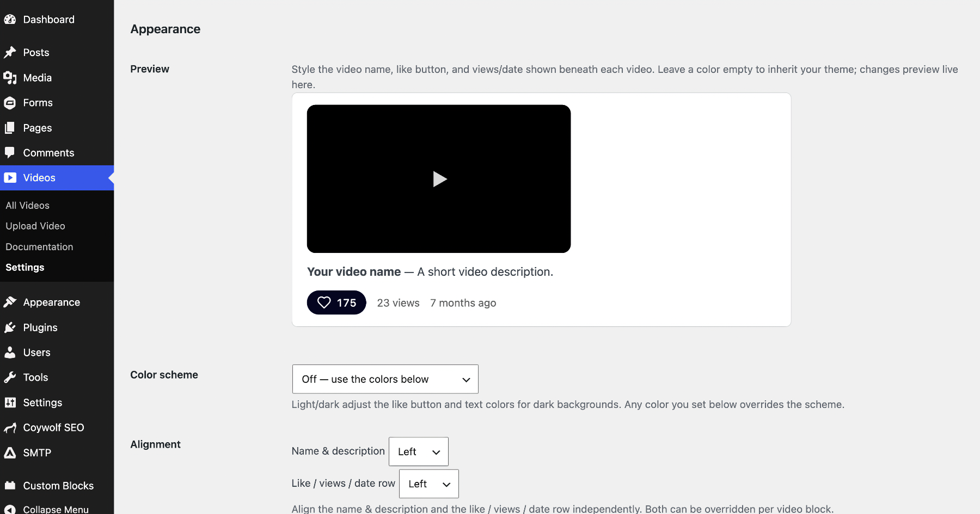Open Coywolf SEO menu
The image size is (980, 514).
57,428
